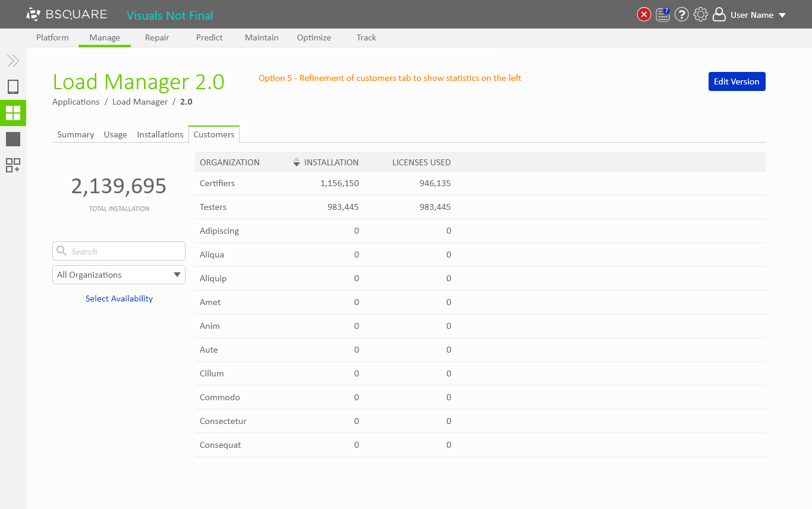
Task: Click the Search input field
Action: pos(125,251)
